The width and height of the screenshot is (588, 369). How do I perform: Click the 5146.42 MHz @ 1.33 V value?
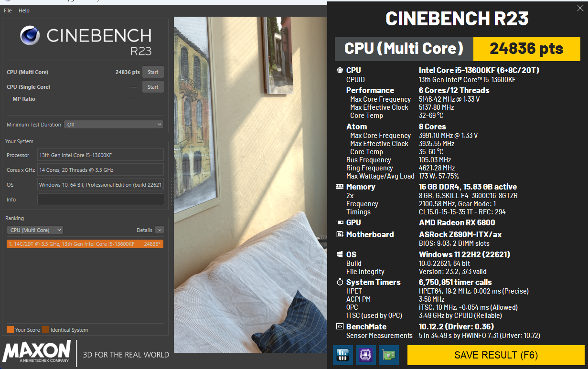[x=449, y=99]
